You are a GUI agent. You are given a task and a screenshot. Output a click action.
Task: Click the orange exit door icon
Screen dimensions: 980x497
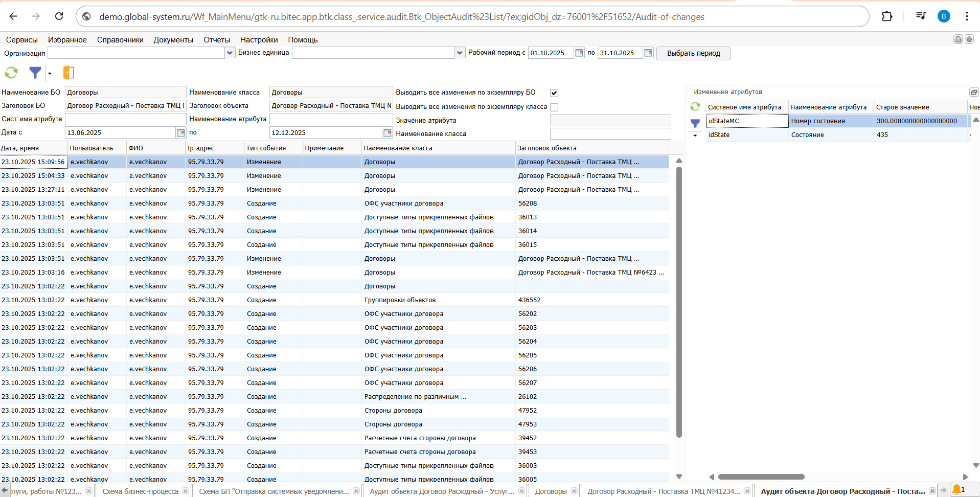pyautogui.click(x=69, y=73)
